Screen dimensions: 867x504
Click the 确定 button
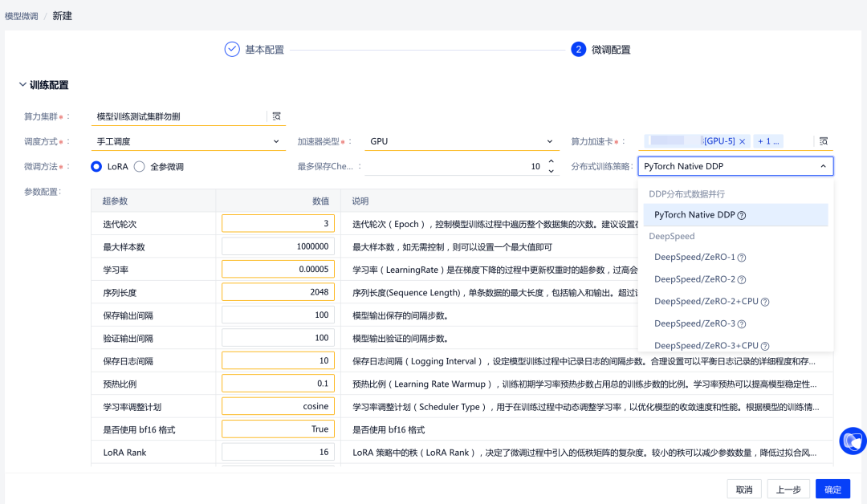tap(832, 490)
